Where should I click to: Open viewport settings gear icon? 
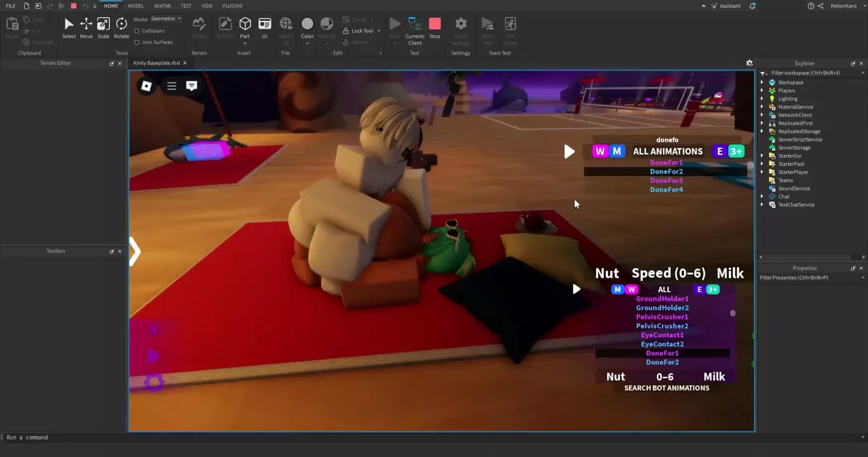(x=749, y=63)
